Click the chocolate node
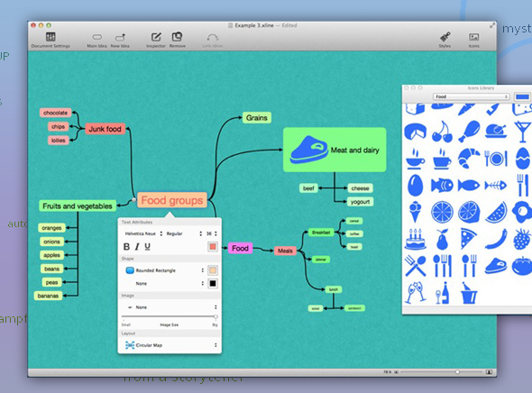 55,113
